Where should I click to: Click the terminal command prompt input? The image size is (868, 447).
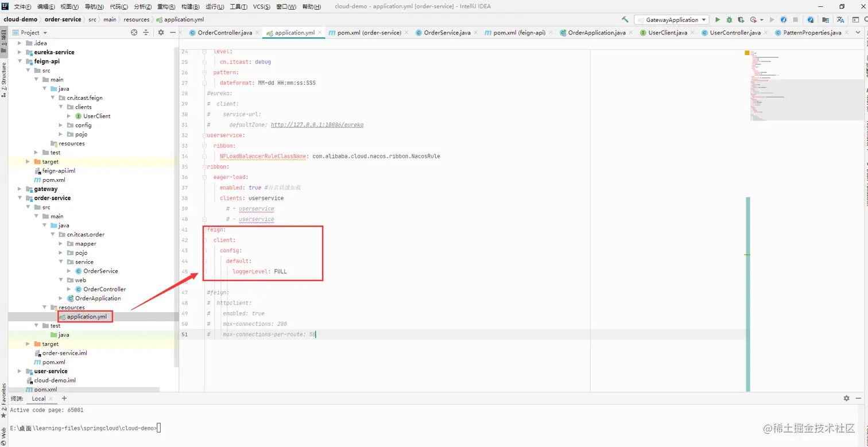[x=159, y=428]
